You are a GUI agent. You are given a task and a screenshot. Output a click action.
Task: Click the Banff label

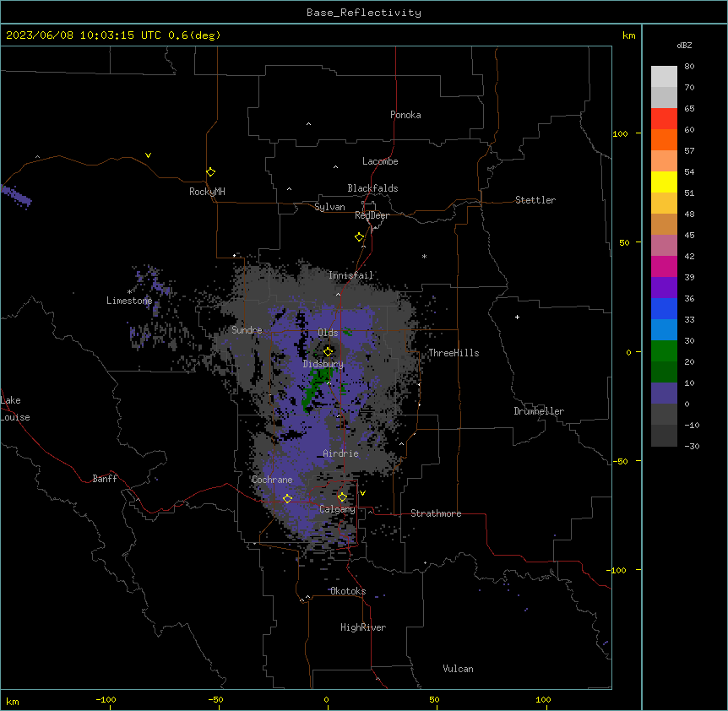tap(105, 479)
